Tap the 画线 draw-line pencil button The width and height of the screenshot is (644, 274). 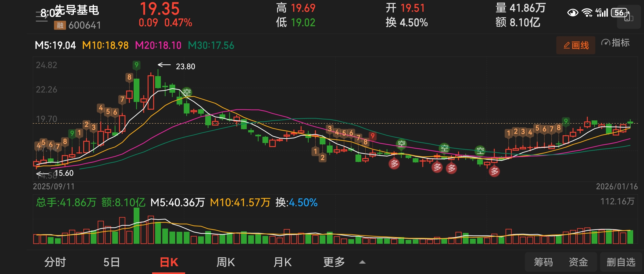[x=576, y=45]
